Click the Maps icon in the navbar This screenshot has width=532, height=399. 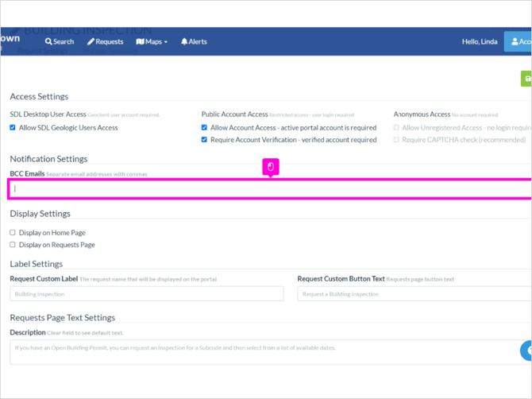[x=140, y=42]
